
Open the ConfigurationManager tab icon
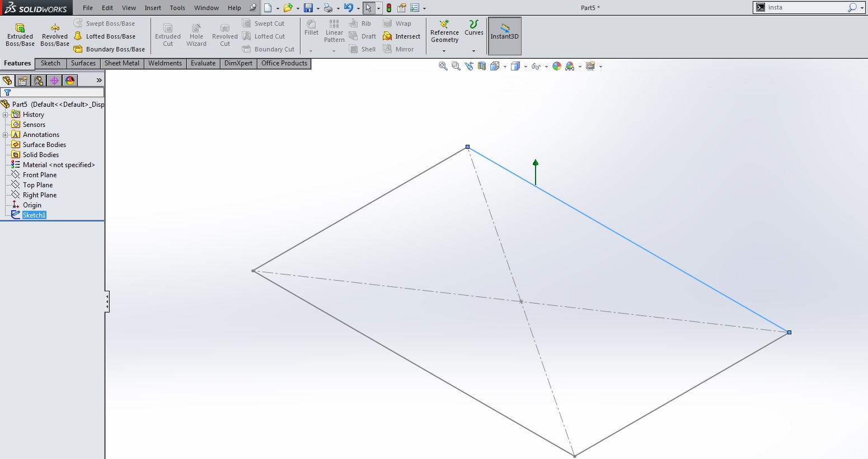(x=39, y=81)
